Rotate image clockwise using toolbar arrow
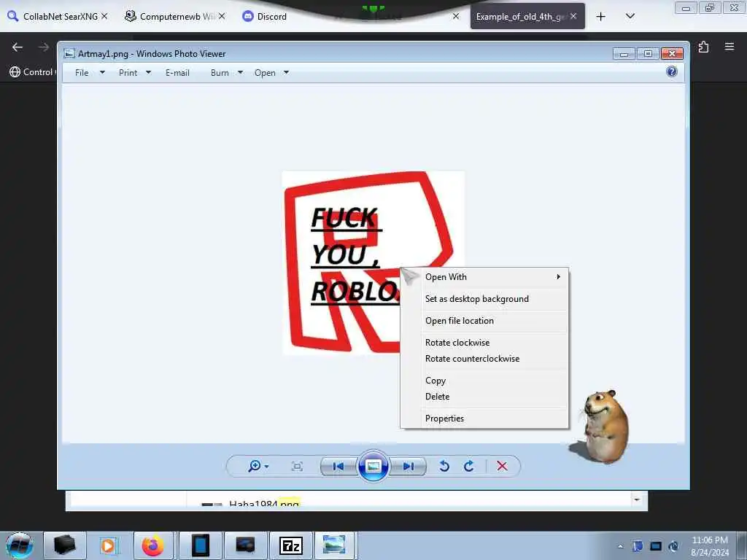 coord(469,466)
